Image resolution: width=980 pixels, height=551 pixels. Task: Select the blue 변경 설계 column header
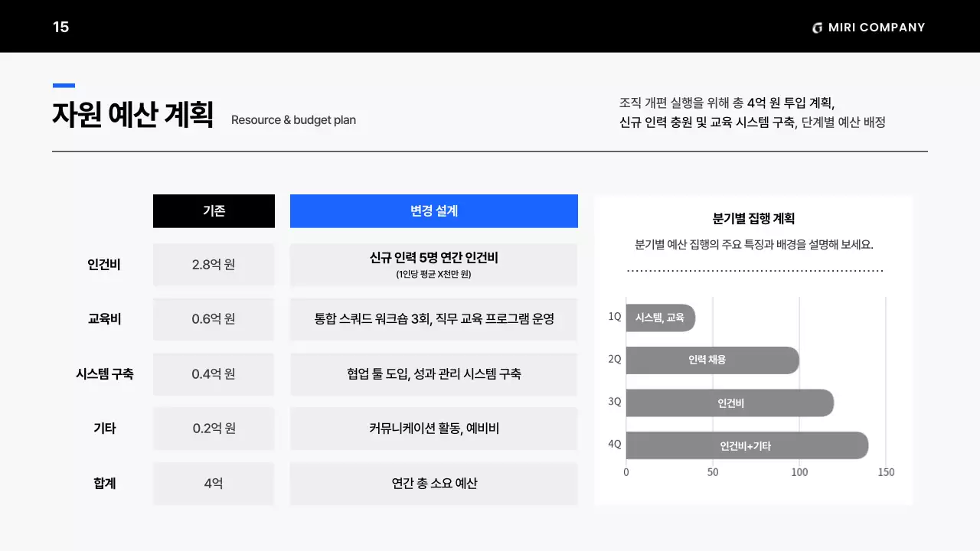(x=433, y=210)
